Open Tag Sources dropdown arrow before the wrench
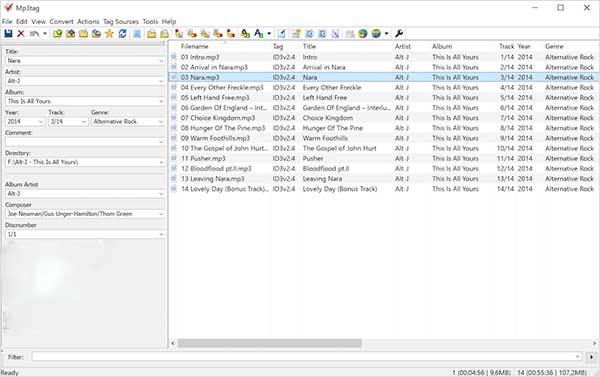Screen dimensions: 600x377 (x=386, y=34)
